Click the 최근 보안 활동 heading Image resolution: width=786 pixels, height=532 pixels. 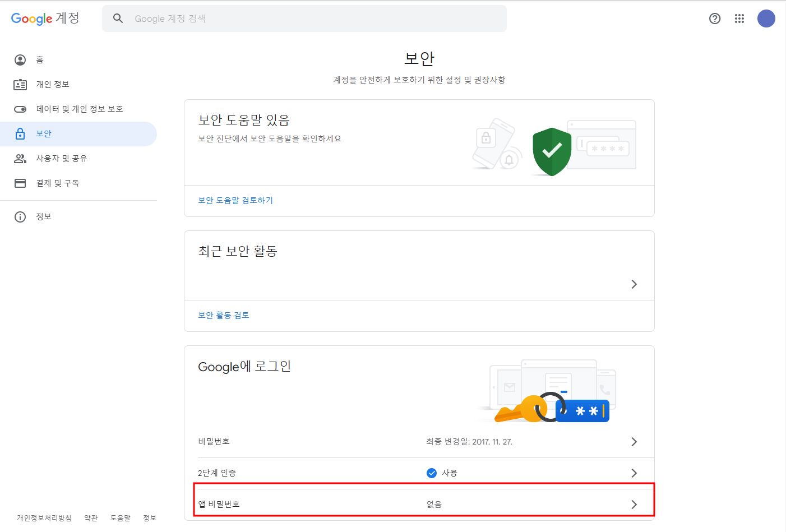pos(238,251)
